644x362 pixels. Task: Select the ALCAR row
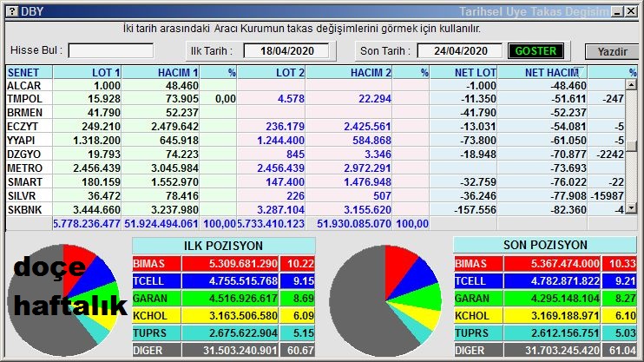click(315, 85)
